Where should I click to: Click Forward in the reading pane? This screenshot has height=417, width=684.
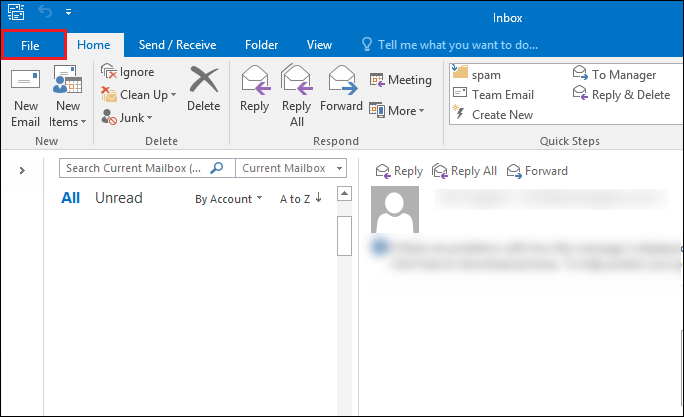537,171
